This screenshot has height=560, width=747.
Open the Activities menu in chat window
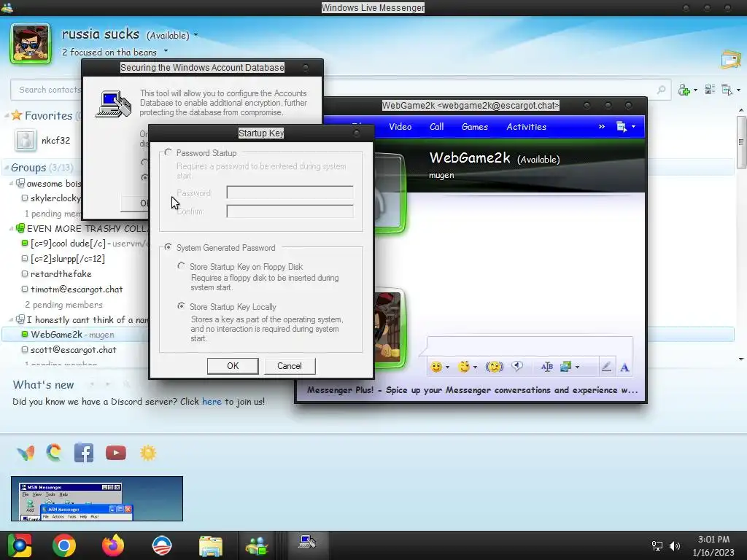[x=527, y=127]
